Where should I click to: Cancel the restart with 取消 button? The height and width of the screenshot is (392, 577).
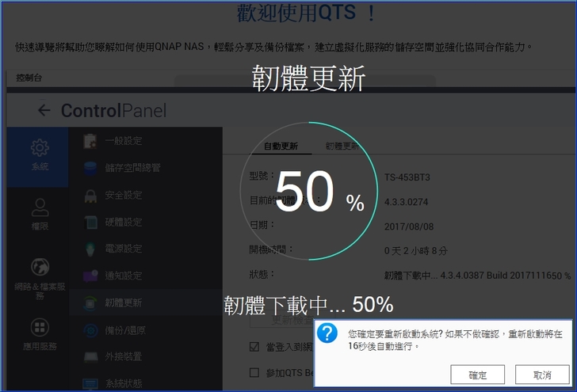point(542,375)
